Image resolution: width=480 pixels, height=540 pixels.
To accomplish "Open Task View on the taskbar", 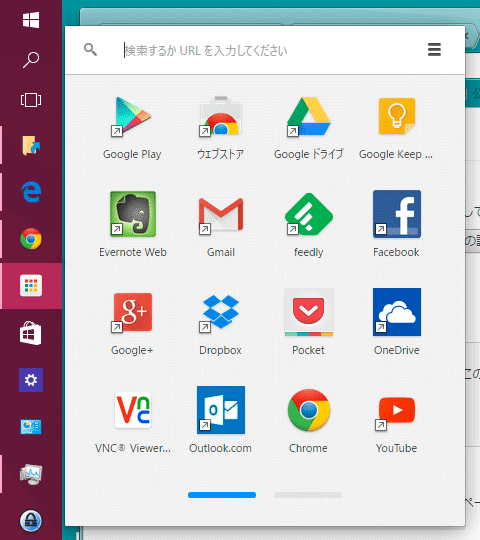I will coord(31,100).
